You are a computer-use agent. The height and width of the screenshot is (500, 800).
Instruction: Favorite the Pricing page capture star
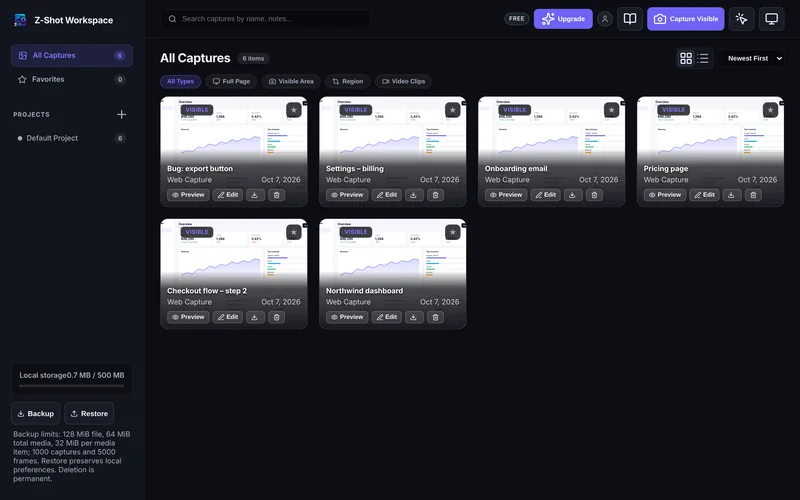point(770,110)
